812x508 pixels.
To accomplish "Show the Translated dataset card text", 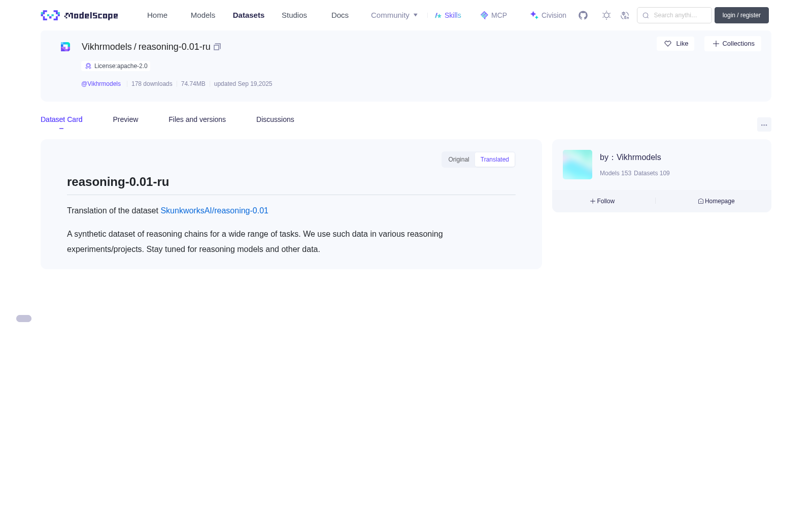I will (495, 160).
